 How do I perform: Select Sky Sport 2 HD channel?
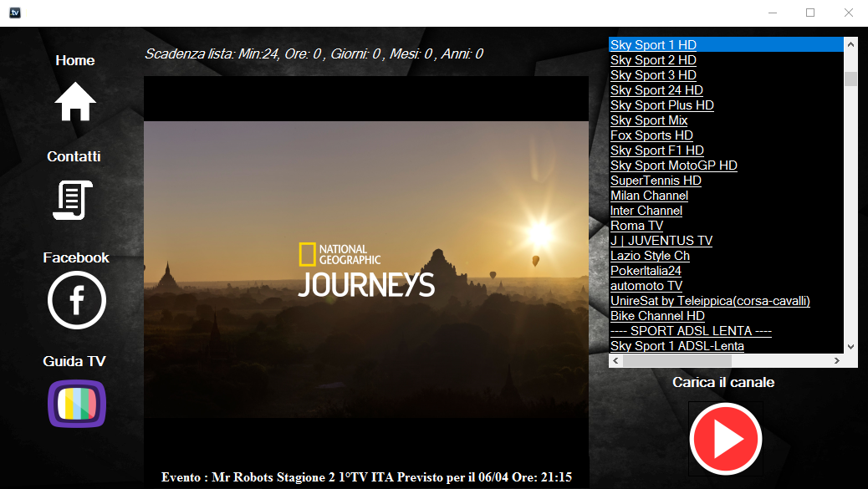(653, 59)
